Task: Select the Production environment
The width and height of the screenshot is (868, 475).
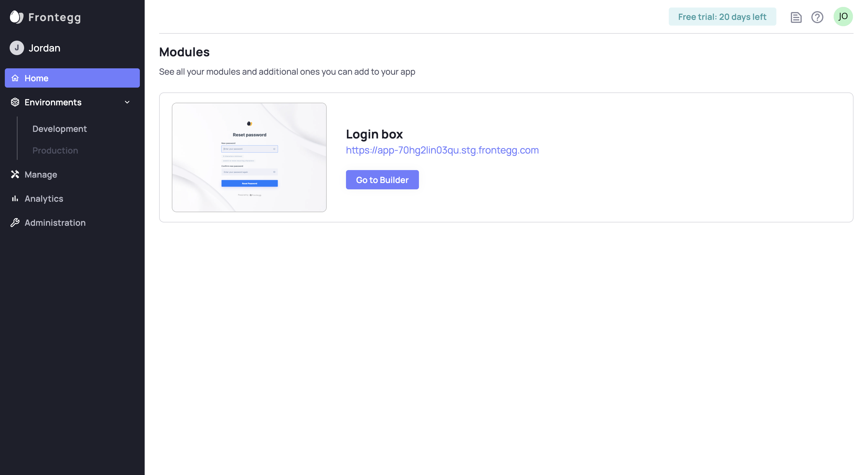Action: pos(55,151)
